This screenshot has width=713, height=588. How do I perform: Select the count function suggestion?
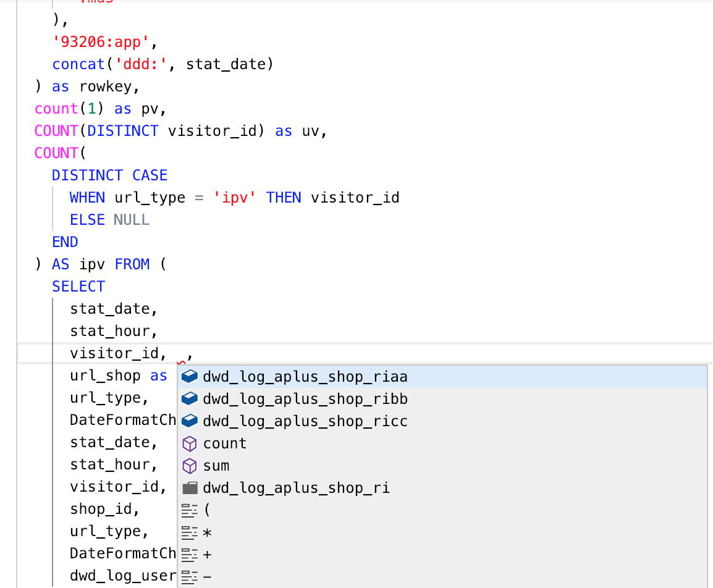[x=442, y=443]
